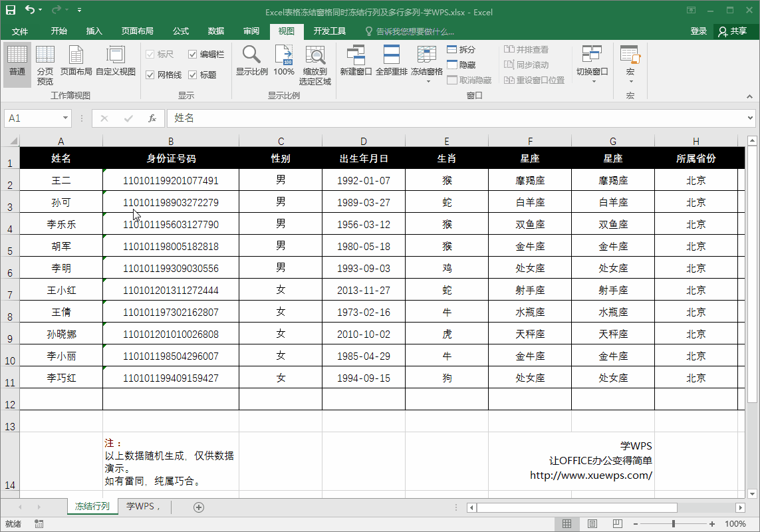
Task: Switch to the 开发工具 Developer tab
Action: pyautogui.click(x=330, y=31)
